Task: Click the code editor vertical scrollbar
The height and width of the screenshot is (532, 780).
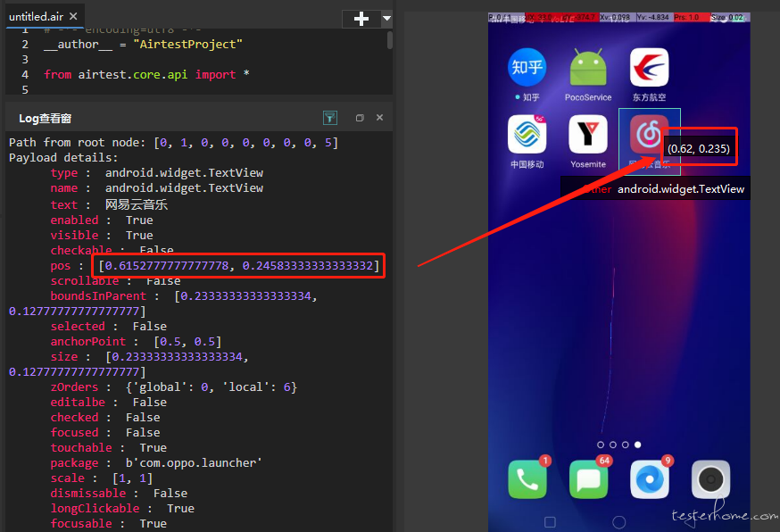Action: 389,40
